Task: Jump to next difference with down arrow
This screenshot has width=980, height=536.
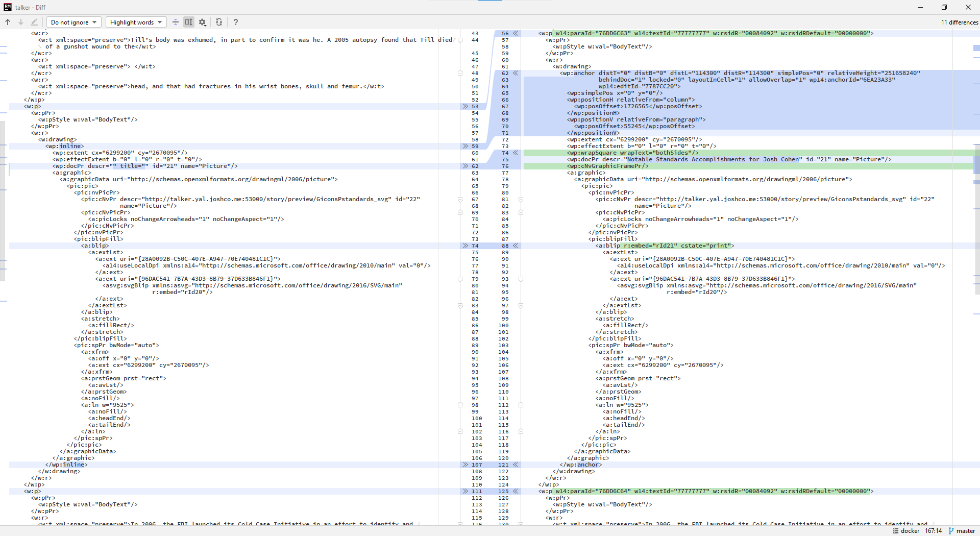Action: (20, 22)
